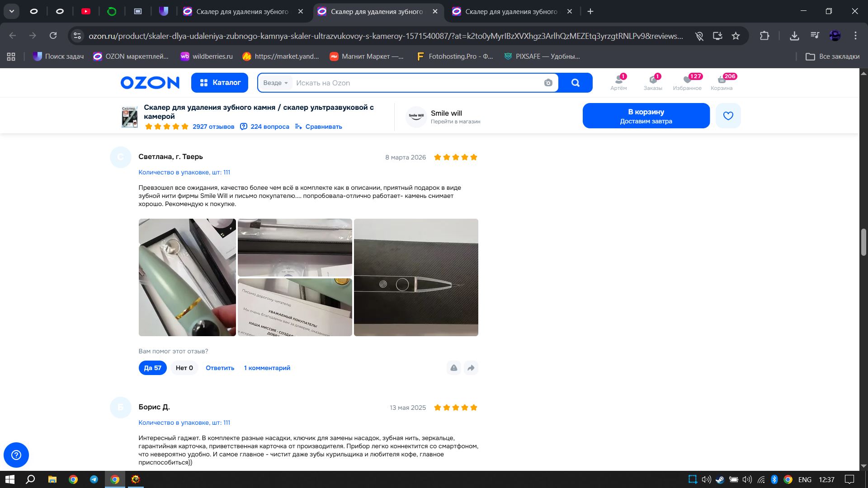Expand the Везде search scope dropdown

pyautogui.click(x=275, y=83)
